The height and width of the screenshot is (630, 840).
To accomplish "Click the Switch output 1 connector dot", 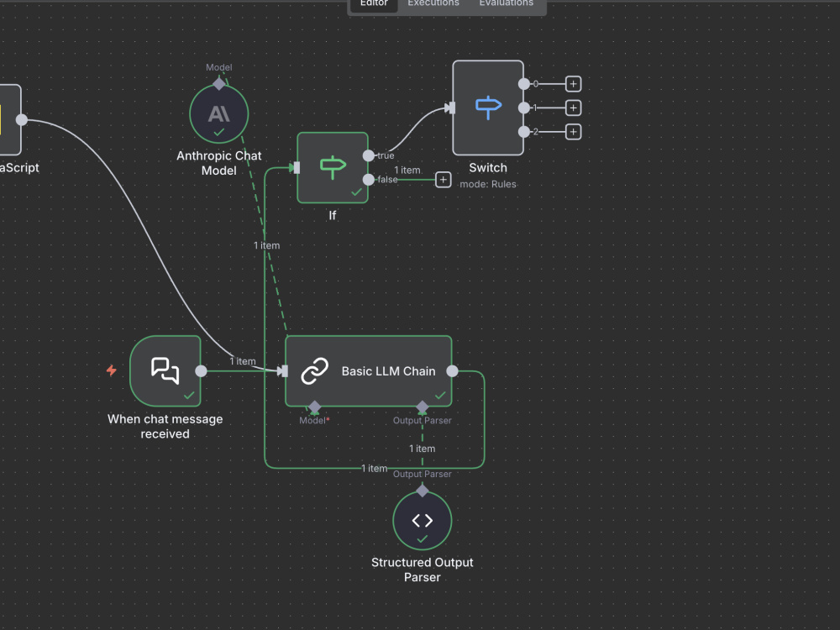I will tap(524, 108).
